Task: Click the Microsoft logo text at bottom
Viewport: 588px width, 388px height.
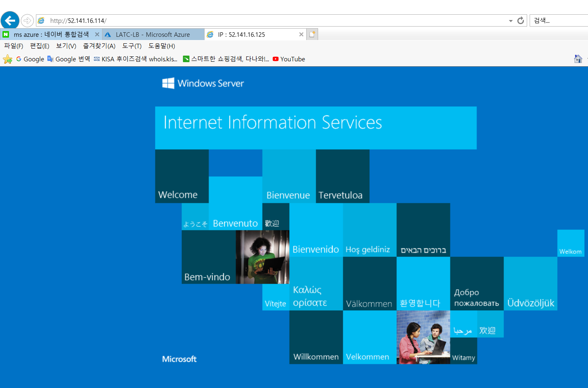Action: tap(179, 359)
